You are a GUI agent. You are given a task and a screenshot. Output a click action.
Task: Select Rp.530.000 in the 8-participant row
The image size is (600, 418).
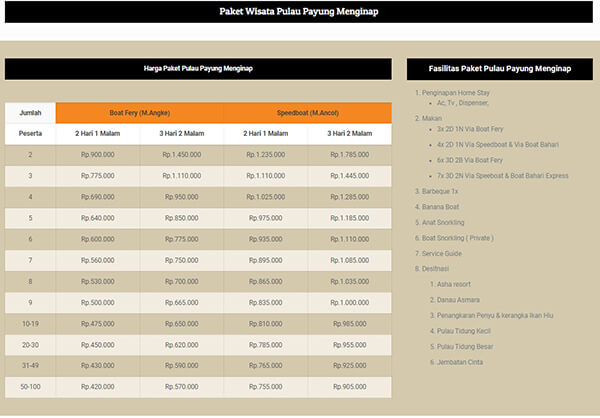point(98,281)
